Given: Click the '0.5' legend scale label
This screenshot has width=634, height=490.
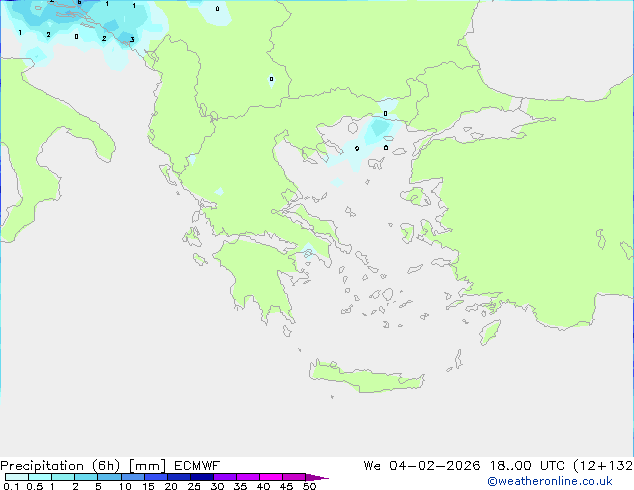Looking at the screenshot, I should [35, 486].
